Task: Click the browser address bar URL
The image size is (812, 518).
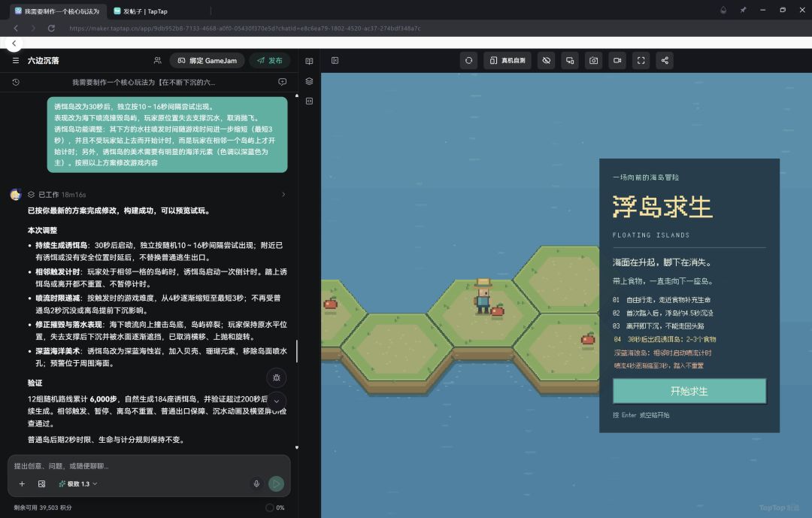Action: (245, 28)
